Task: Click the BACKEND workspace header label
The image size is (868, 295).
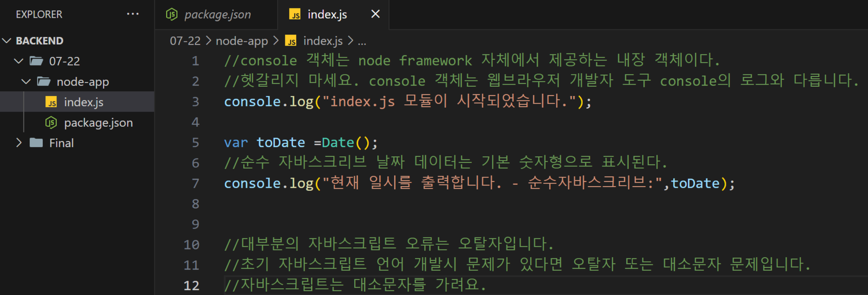Action: click(40, 41)
